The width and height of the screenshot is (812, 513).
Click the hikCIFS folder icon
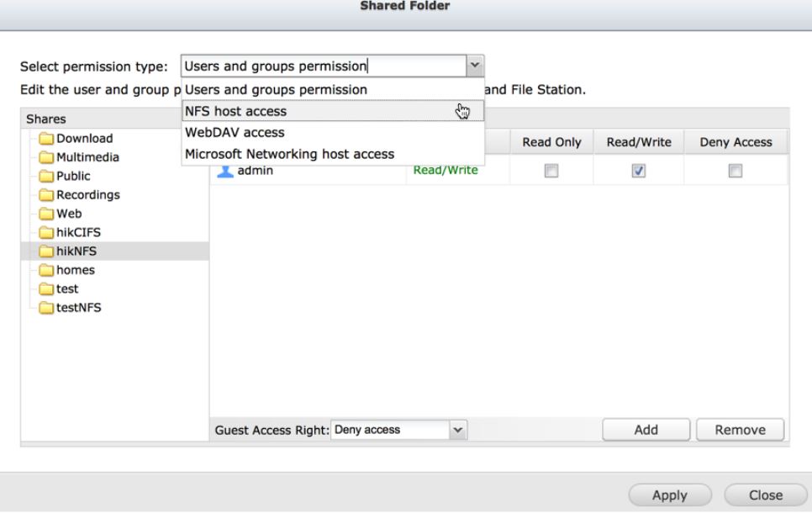click(46, 232)
